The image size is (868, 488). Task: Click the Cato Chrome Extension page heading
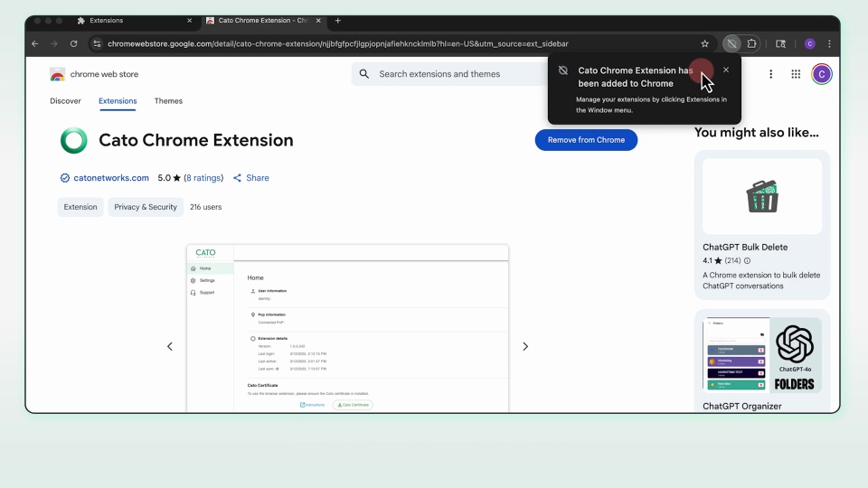click(196, 141)
